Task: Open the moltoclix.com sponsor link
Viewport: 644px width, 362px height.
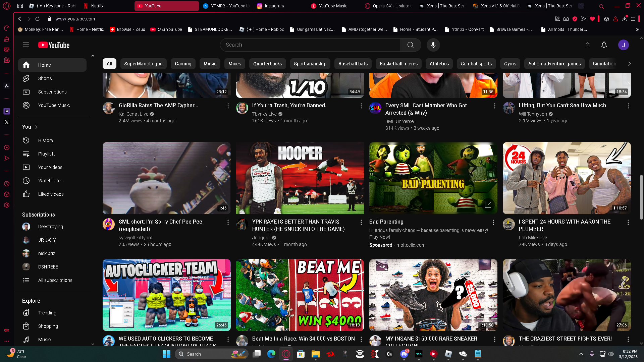Action: click(411, 245)
